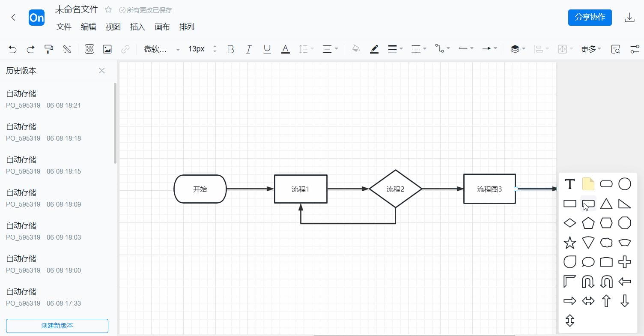Open the line end arrow style dropdown
Screen dimensions: 644x336
point(489,49)
